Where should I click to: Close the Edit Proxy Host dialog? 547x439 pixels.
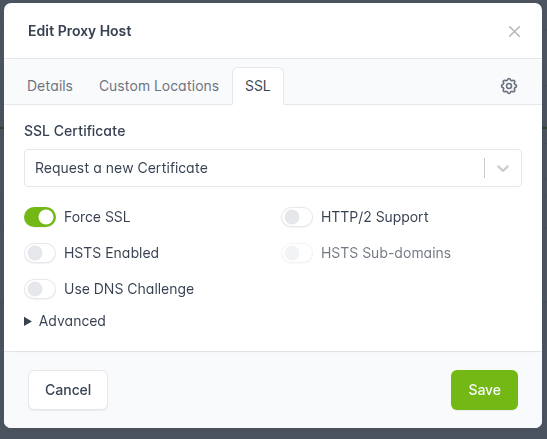point(514,31)
